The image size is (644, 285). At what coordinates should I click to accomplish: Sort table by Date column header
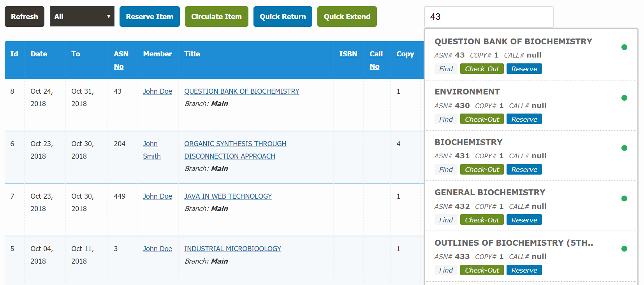[39, 54]
